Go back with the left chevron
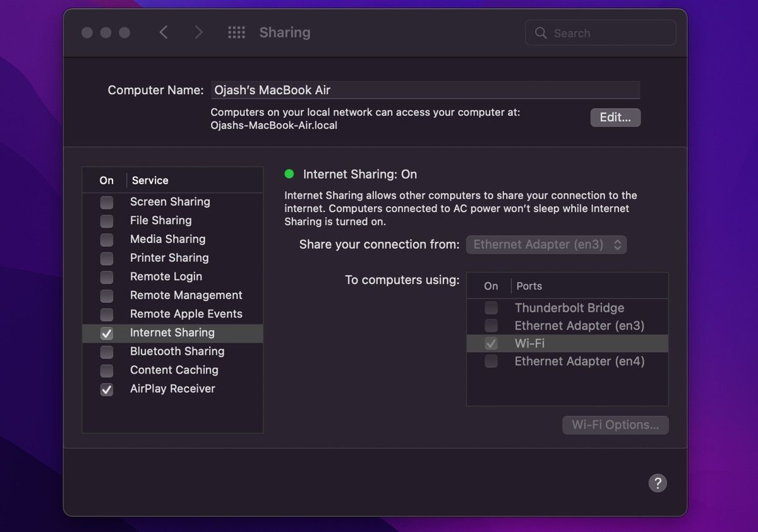The height and width of the screenshot is (532, 758). (x=164, y=32)
